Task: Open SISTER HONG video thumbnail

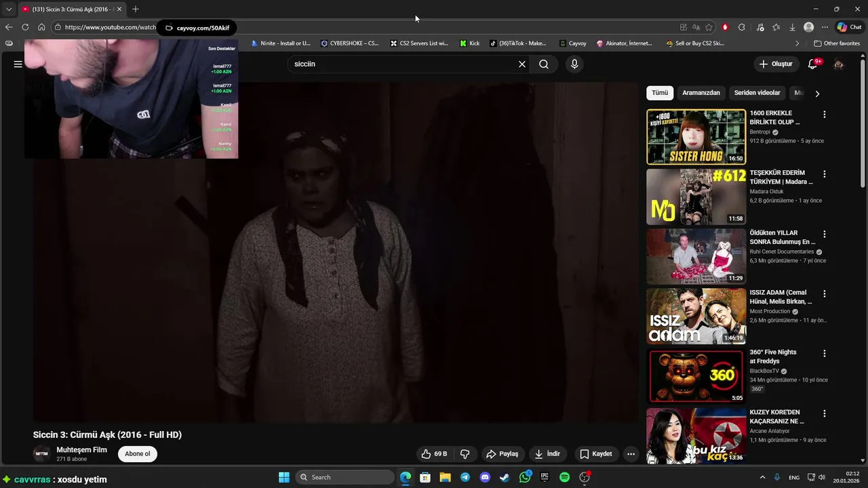Action: point(696,137)
